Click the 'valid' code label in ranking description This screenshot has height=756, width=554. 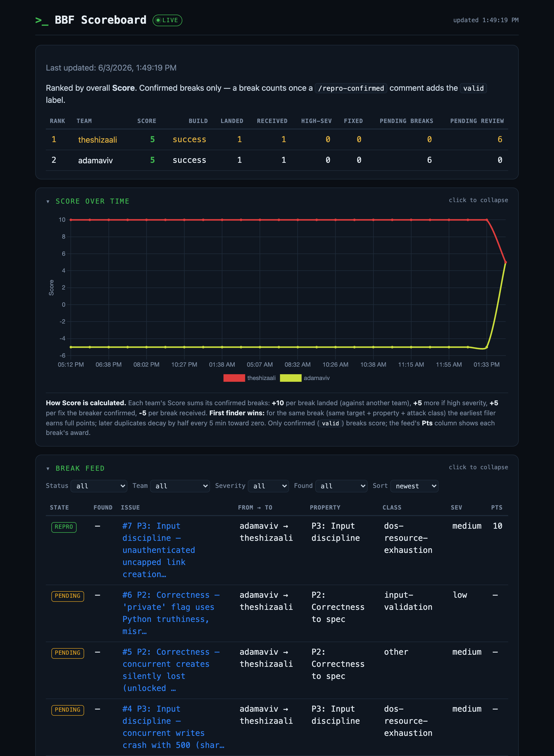473,88
